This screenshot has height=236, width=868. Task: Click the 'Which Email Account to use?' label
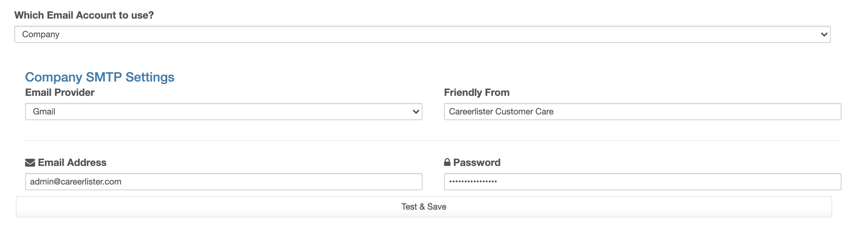(x=84, y=15)
